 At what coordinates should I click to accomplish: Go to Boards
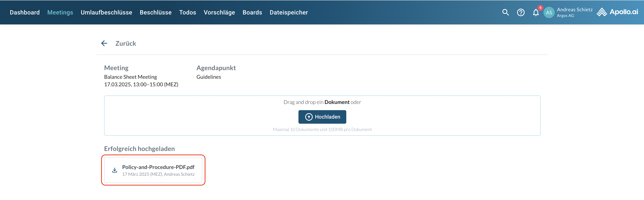[252, 12]
